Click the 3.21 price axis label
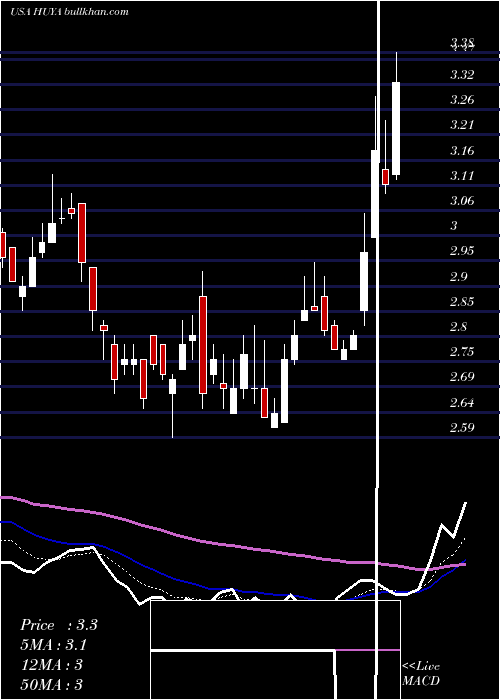This screenshot has height=700, width=500. click(462, 125)
